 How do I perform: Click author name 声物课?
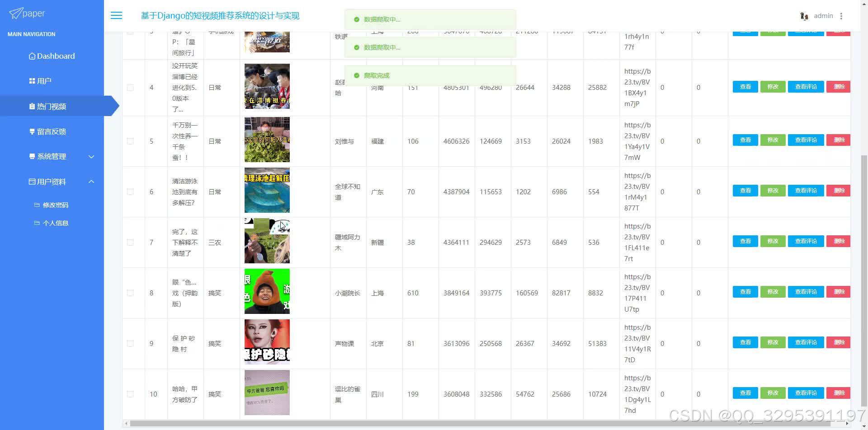(x=344, y=344)
